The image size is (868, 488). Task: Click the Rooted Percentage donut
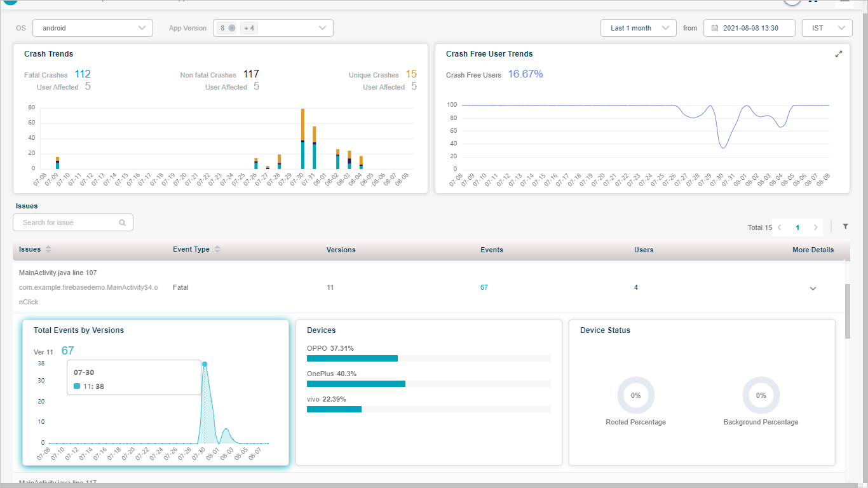click(x=635, y=395)
